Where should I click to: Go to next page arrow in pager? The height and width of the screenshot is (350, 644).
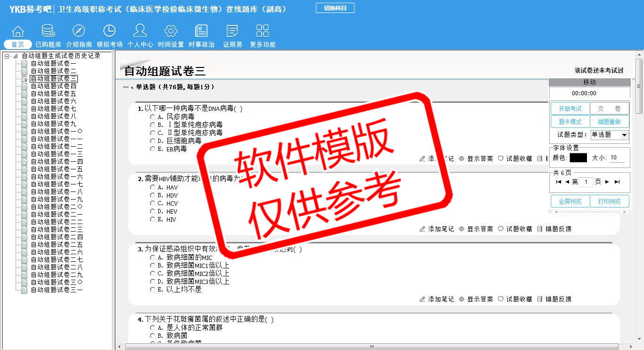607,182
